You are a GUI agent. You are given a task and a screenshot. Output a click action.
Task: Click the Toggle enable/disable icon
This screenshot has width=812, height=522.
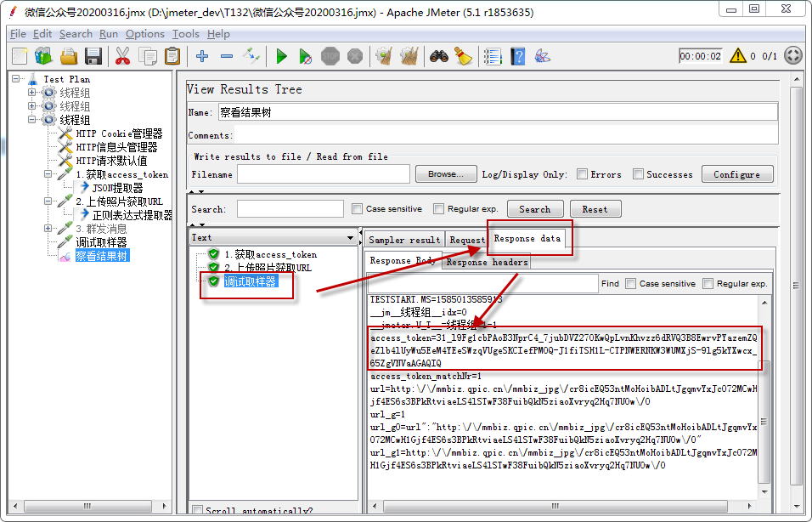(251, 56)
